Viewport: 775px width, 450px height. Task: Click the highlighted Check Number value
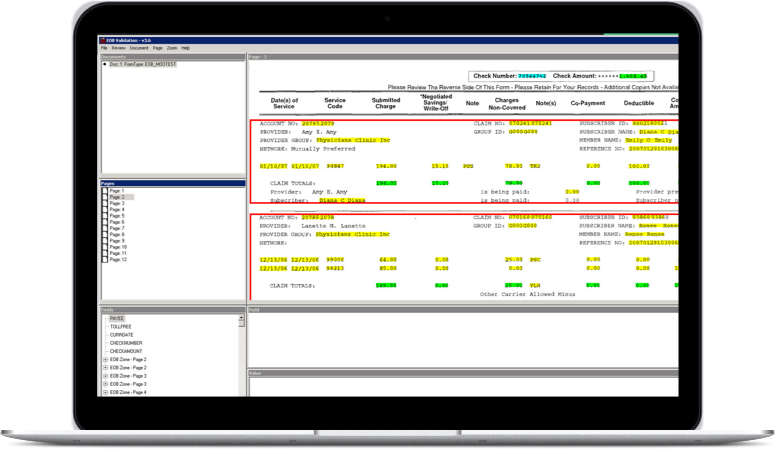click(x=529, y=76)
